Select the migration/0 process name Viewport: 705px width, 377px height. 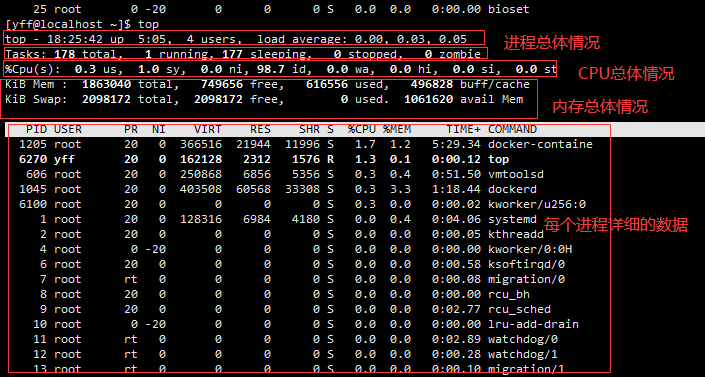point(527,279)
